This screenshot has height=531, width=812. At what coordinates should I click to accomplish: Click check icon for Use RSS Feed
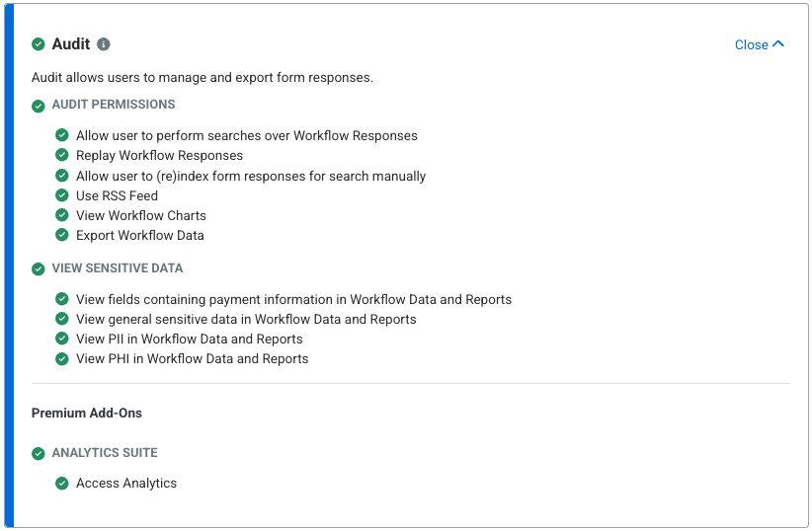point(62,195)
